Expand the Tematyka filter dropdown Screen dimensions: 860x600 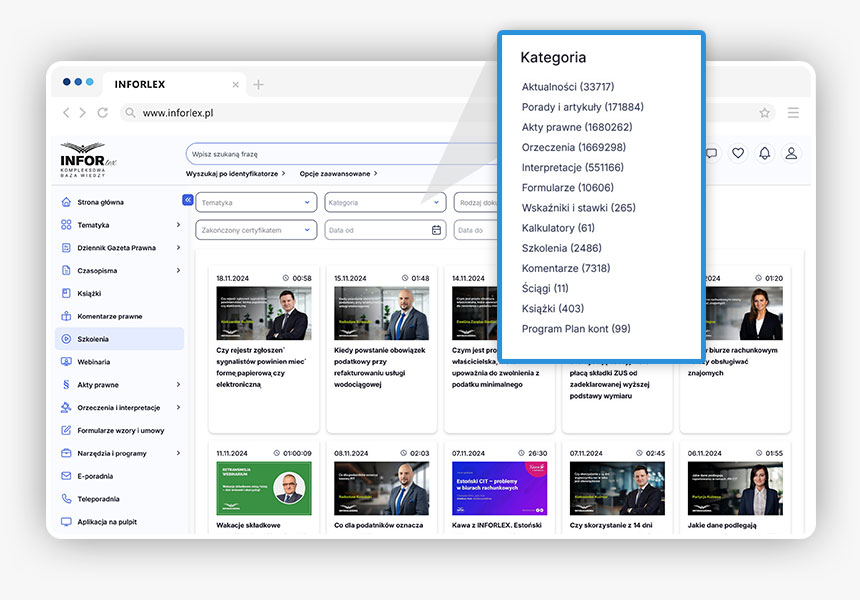256,202
